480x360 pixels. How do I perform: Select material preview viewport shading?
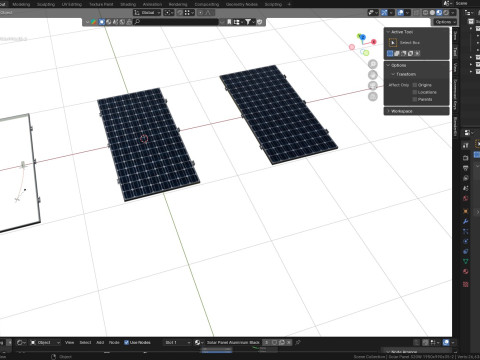point(439,13)
